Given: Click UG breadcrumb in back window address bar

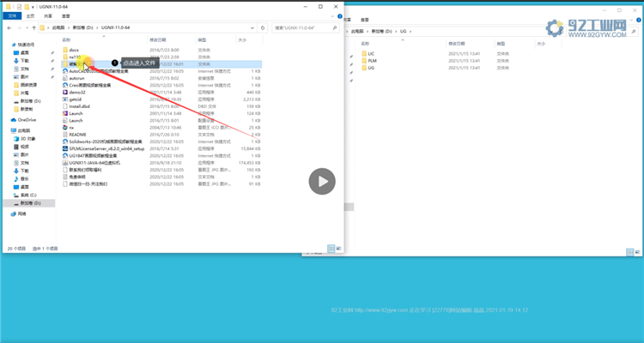Looking at the screenshot, I should (403, 31).
